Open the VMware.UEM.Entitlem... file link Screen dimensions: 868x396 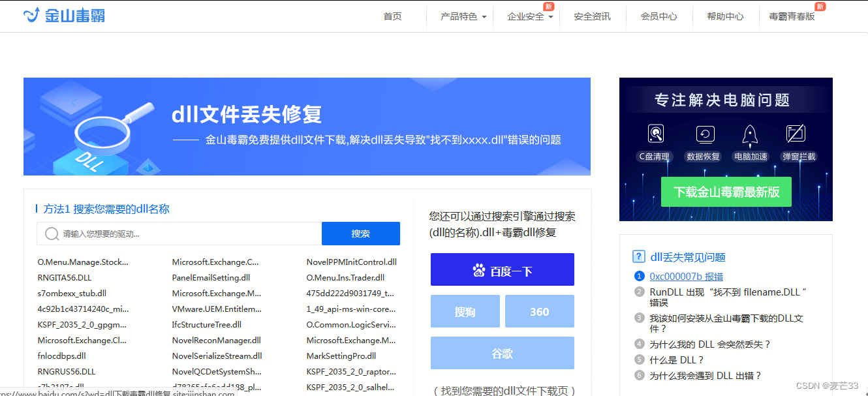coord(217,309)
